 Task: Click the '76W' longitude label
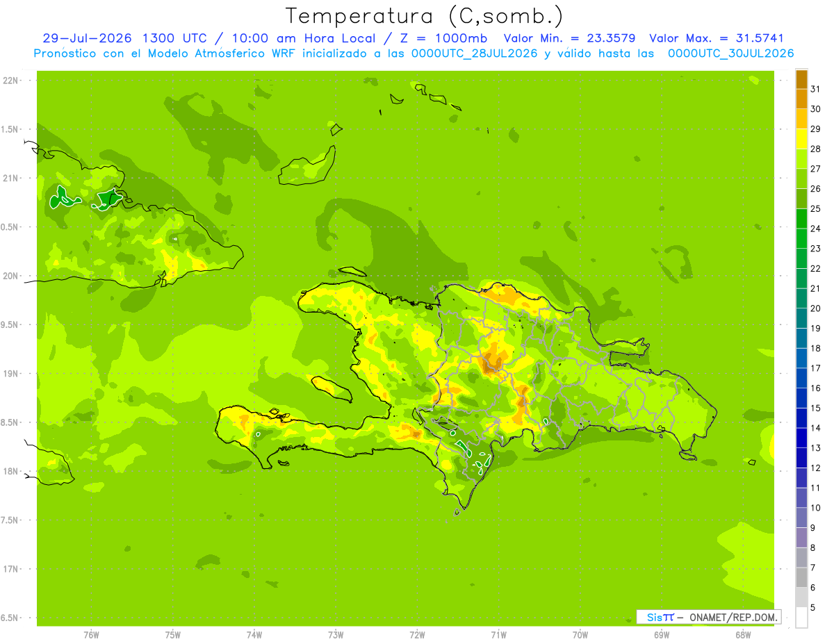[91, 635]
